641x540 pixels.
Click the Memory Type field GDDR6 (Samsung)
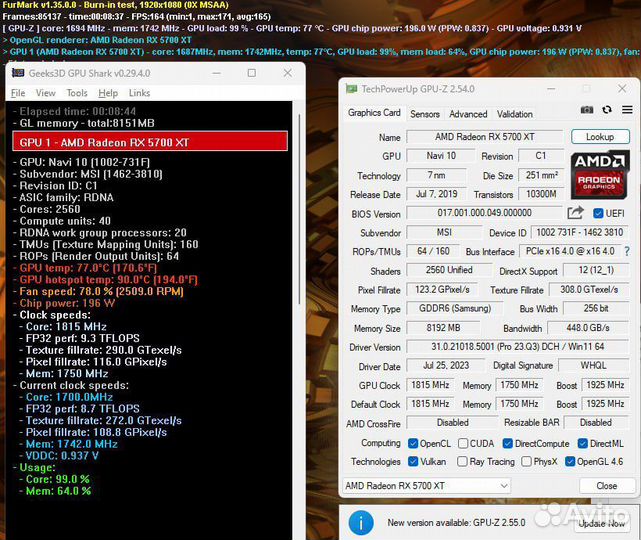pyautogui.click(x=455, y=308)
